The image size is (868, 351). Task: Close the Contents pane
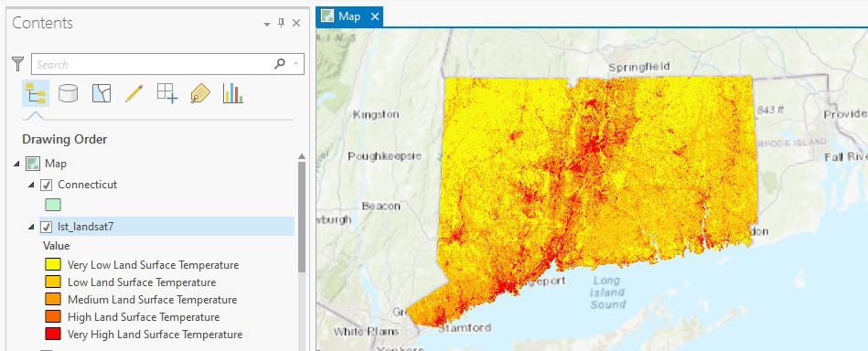[x=296, y=23]
